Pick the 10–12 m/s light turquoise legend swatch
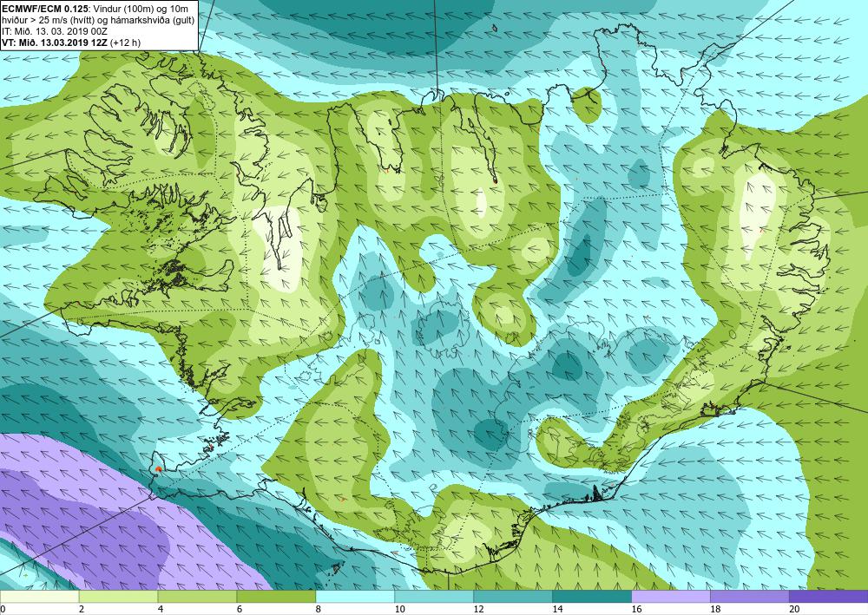Viewport: 868px width, 615px height. point(434,597)
